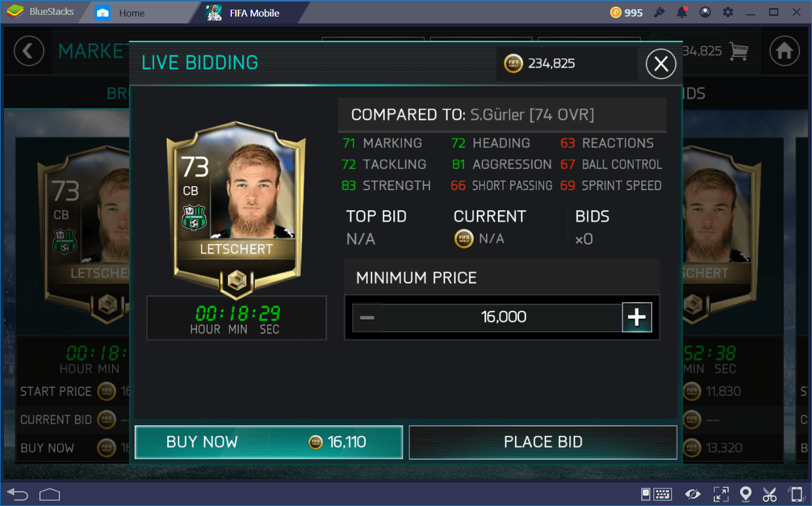Toggle fullscreen mode icon
The height and width of the screenshot is (506, 812).
pyautogui.click(x=721, y=495)
